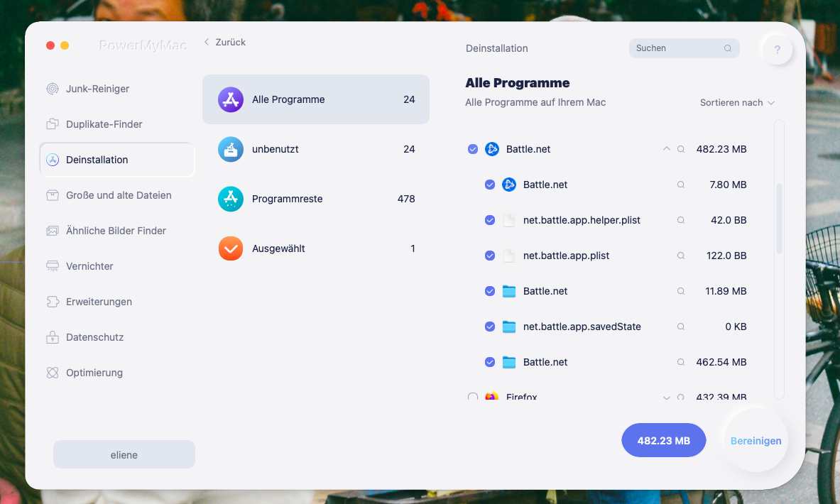The image size is (840, 504).
Task: Click magnifier beside net.battle.app.plist
Action: [681, 256]
